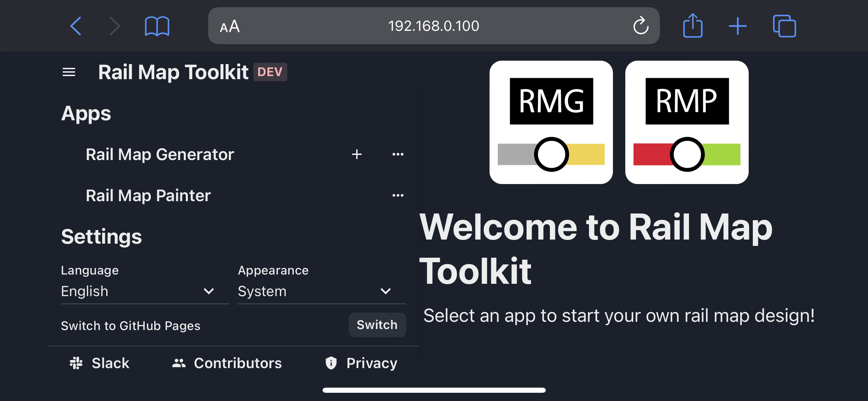Click the Contributors link
Viewport: 868px width, 401px height.
coord(238,363)
